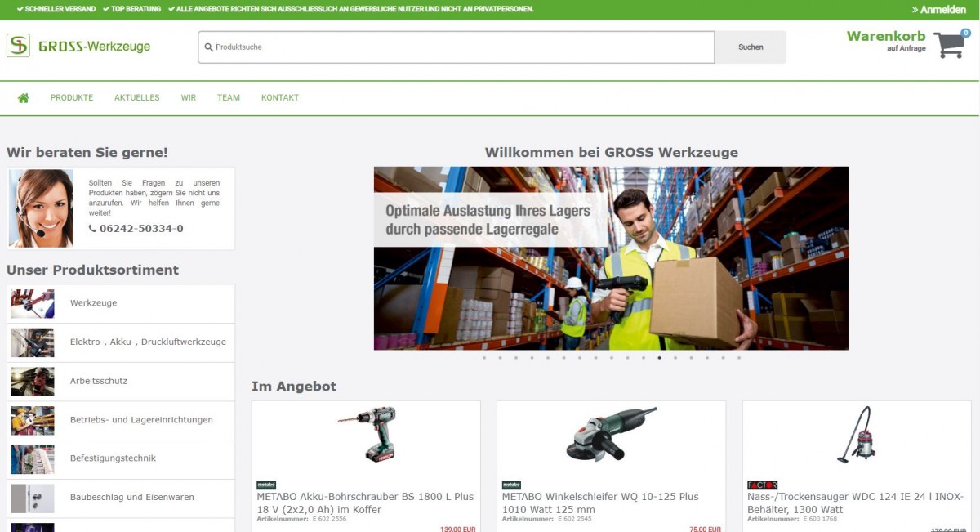Click the magnifier icon in search field
The image size is (980, 532).
coord(209,47)
